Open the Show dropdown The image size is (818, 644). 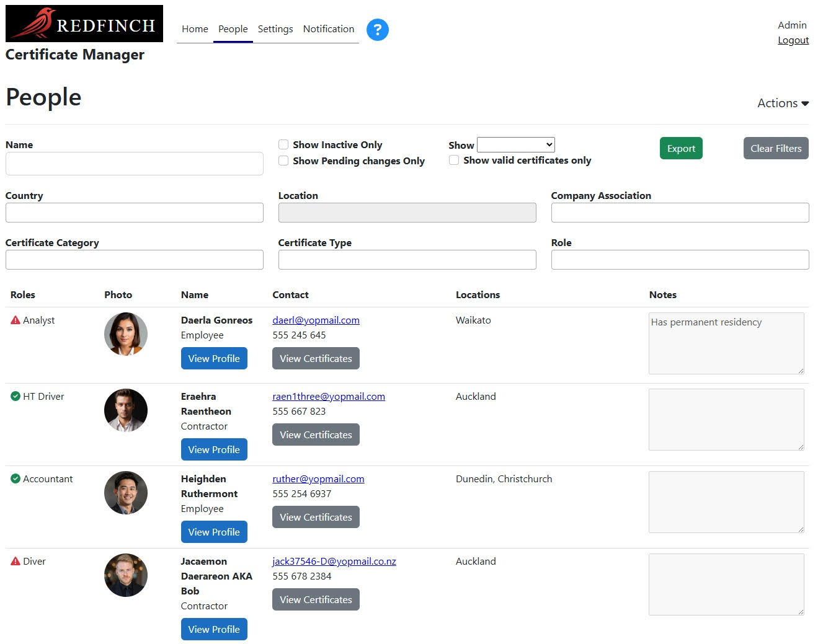pyautogui.click(x=515, y=144)
